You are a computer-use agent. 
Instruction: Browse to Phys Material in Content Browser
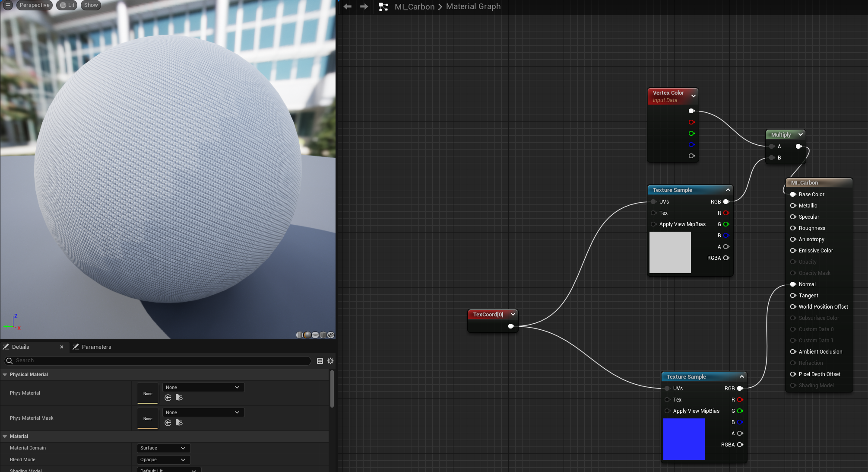179,398
